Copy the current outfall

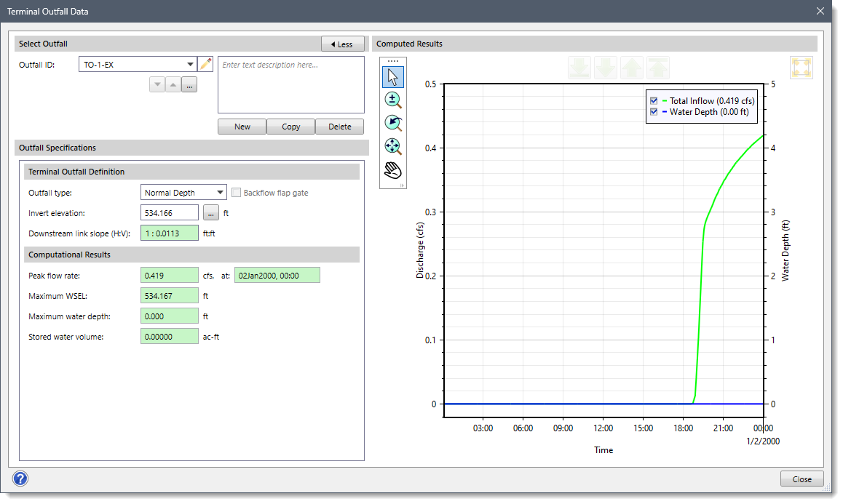pyautogui.click(x=290, y=126)
